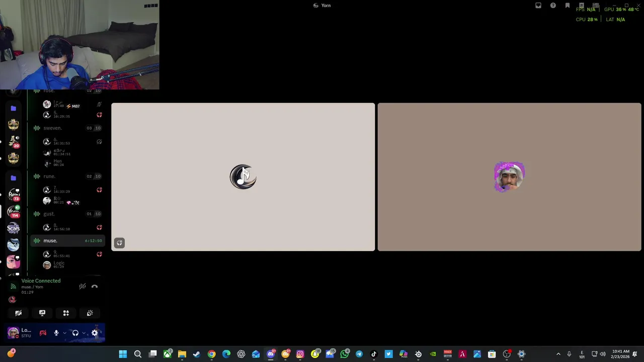Open ChatGPT app from taskbar

tap(241, 354)
